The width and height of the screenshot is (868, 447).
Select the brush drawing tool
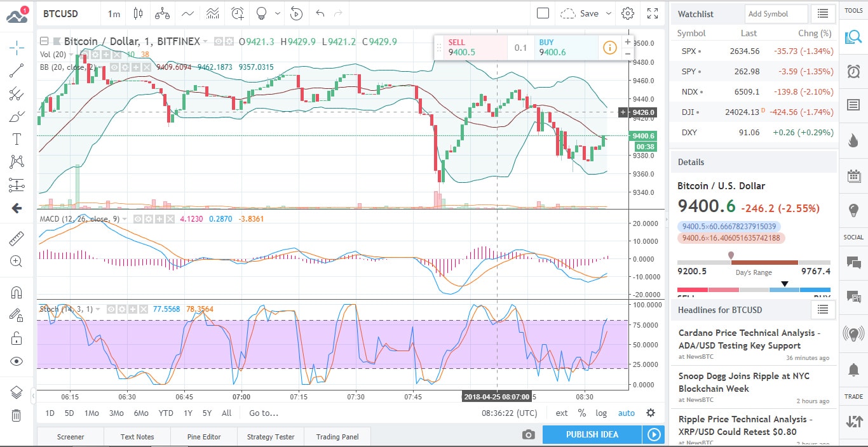[x=17, y=117]
